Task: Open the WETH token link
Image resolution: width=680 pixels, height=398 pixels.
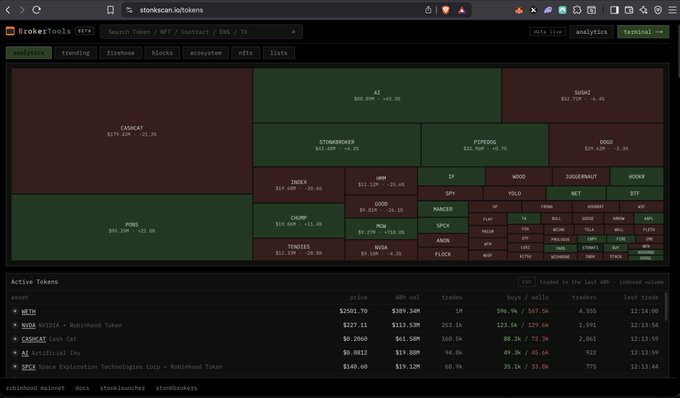Action: pyautogui.click(x=29, y=311)
